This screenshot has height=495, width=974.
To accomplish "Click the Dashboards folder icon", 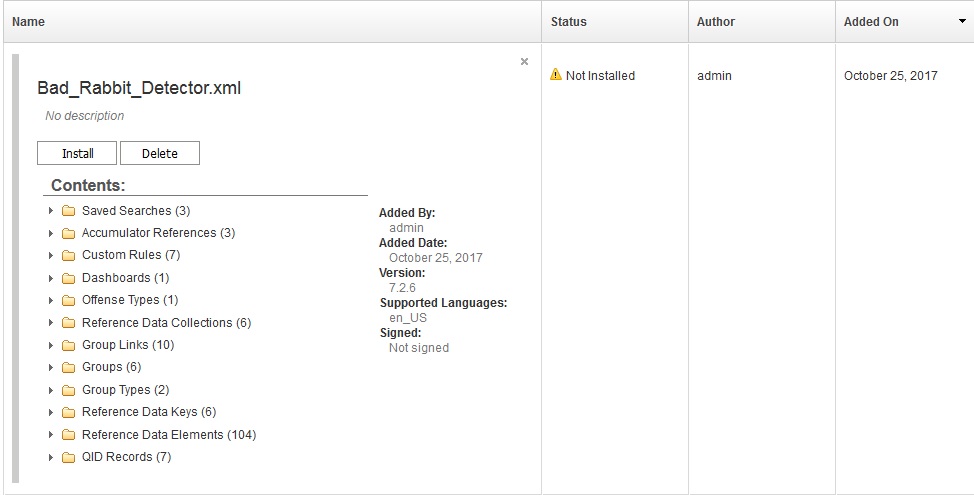I will click(68, 278).
